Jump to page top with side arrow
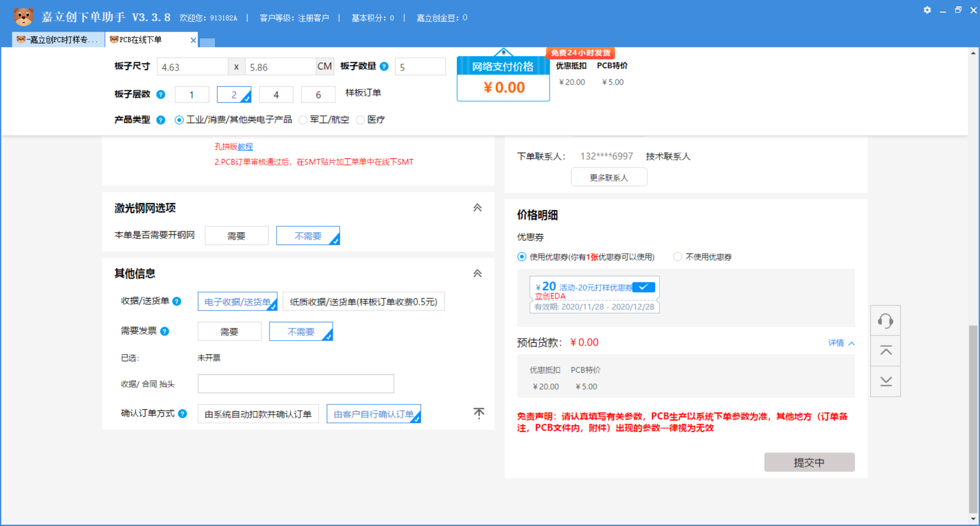 (886, 351)
